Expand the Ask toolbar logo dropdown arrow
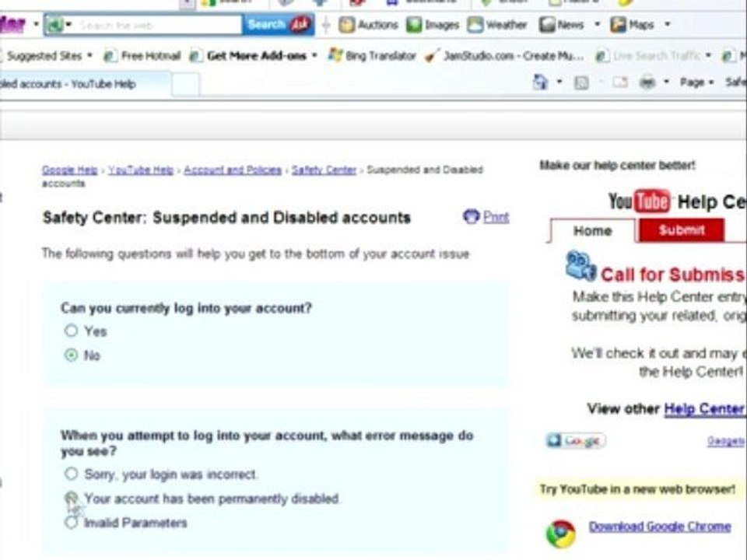This screenshot has height=560, width=747. click(x=36, y=24)
